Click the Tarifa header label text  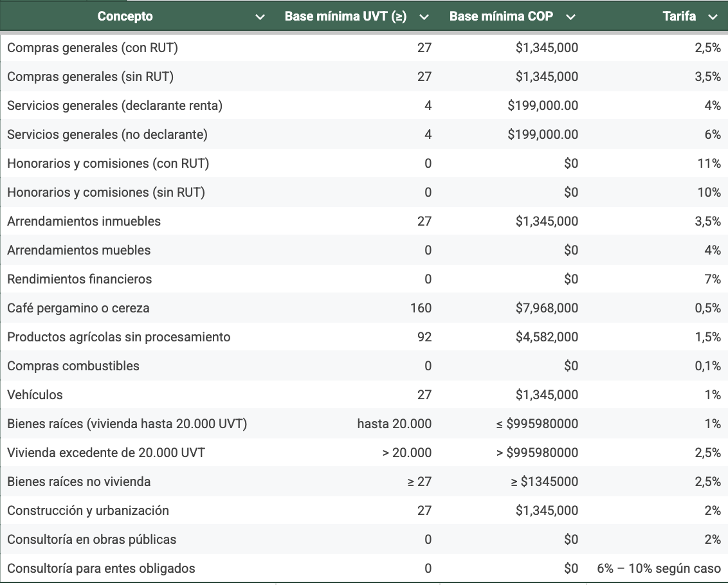(679, 17)
